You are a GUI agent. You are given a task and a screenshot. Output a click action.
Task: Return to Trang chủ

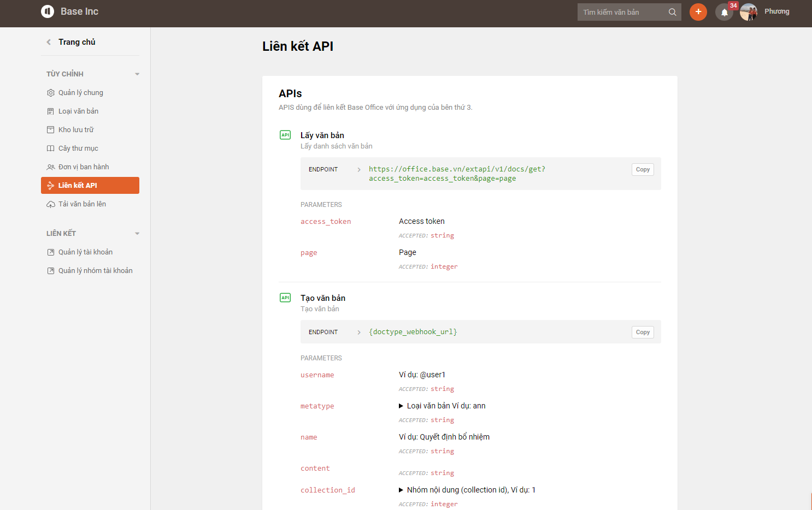pos(77,42)
